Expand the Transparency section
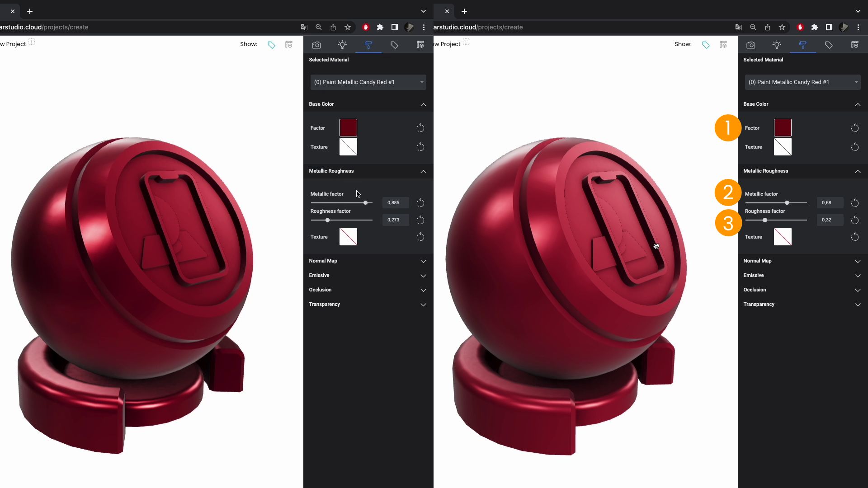 point(424,305)
